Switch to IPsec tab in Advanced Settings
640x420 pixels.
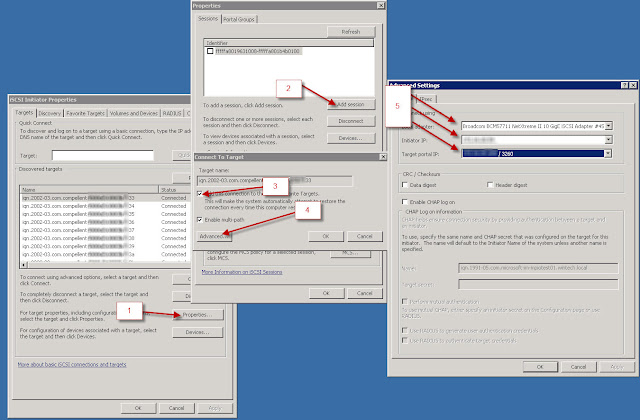tap(427, 99)
